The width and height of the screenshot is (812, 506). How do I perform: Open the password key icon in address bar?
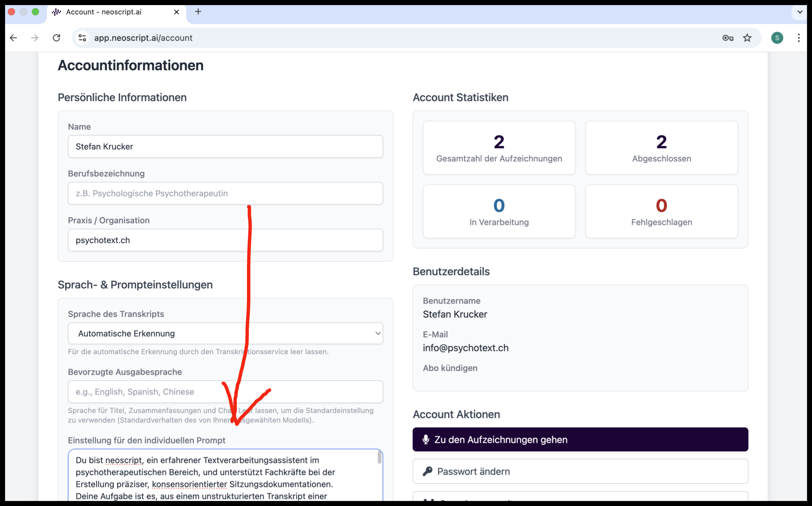(x=727, y=38)
